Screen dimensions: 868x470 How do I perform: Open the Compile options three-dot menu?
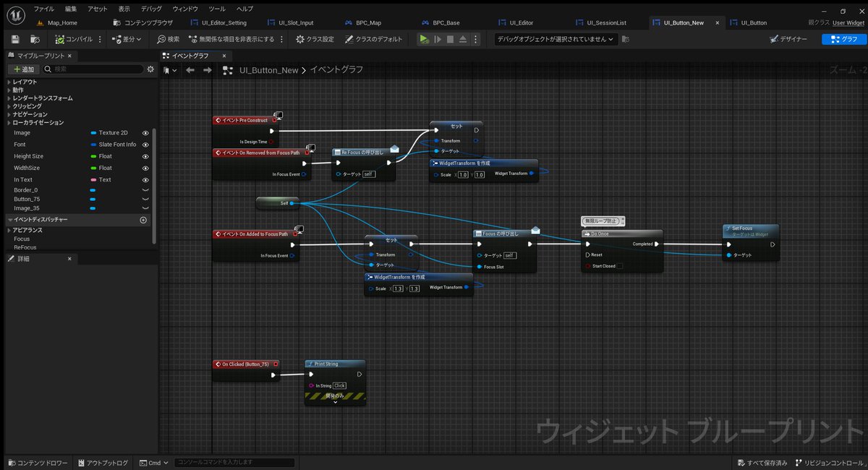[100, 39]
